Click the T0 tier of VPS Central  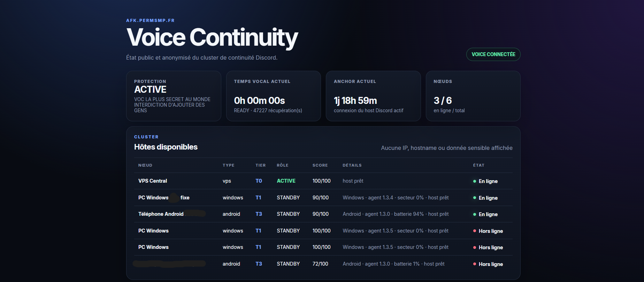coord(259,181)
